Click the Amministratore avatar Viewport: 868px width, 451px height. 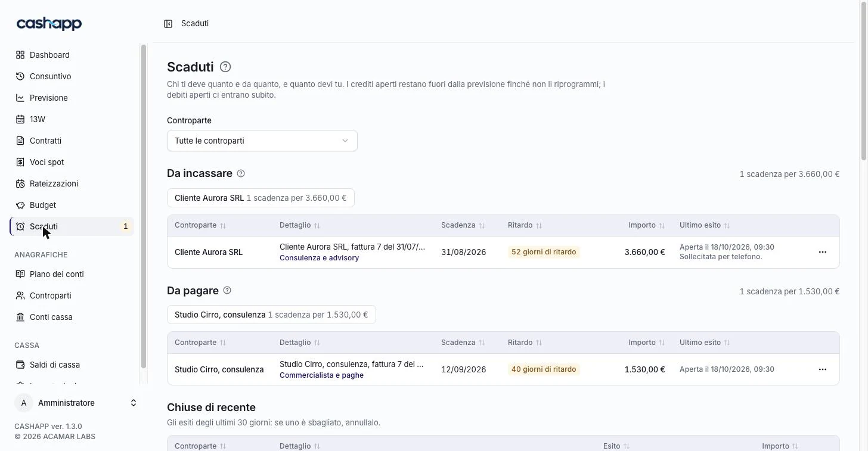click(23, 403)
